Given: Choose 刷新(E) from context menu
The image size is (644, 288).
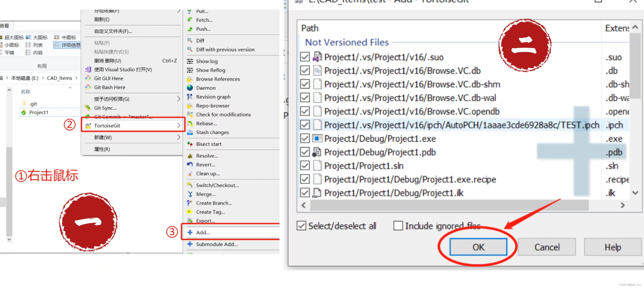Looking at the screenshot, I should [101, 19].
